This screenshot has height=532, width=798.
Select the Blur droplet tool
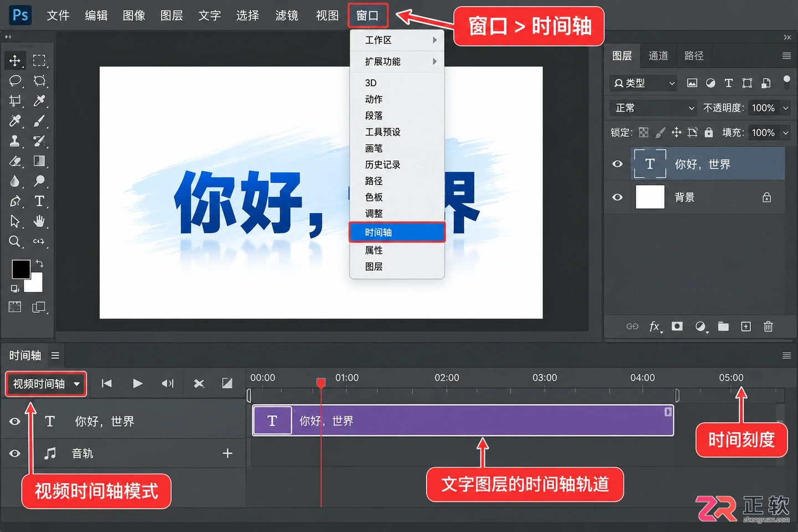pyautogui.click(x=15, y=181)
